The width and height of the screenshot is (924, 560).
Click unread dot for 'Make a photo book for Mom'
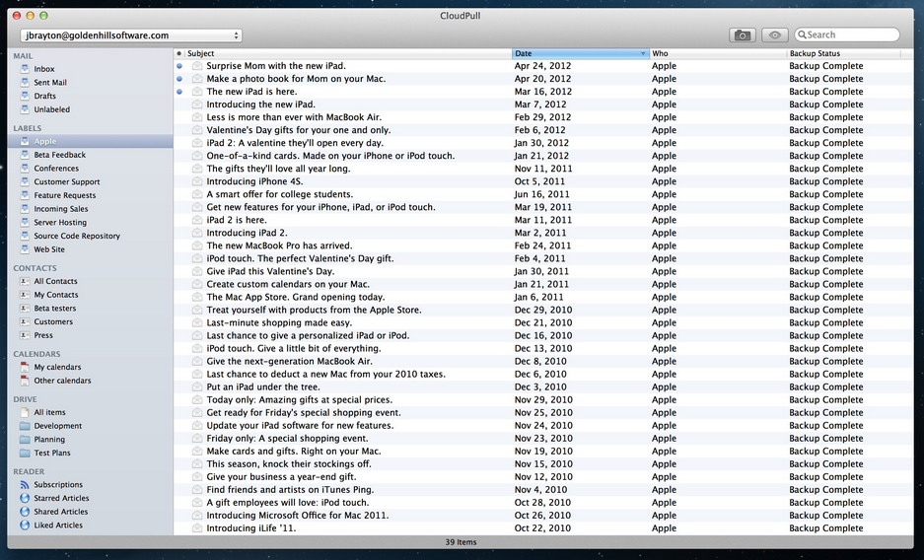pyautogui.click(x=179, y=79)
